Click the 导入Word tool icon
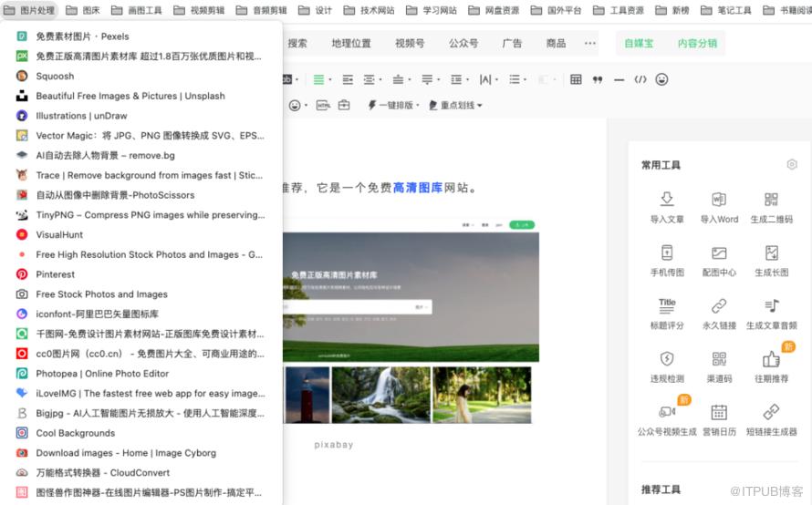This screenshot has height=505, width=812. [x=719, y=201]
